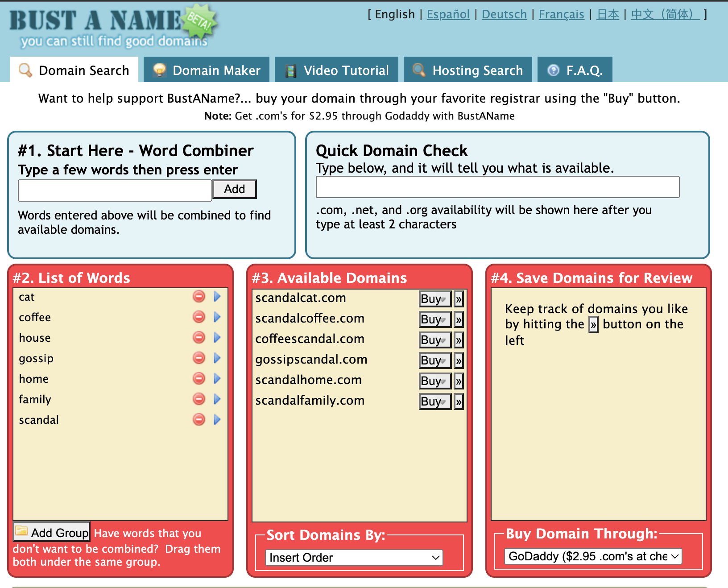Select the domain scandalhome.com text

point(309,380)
